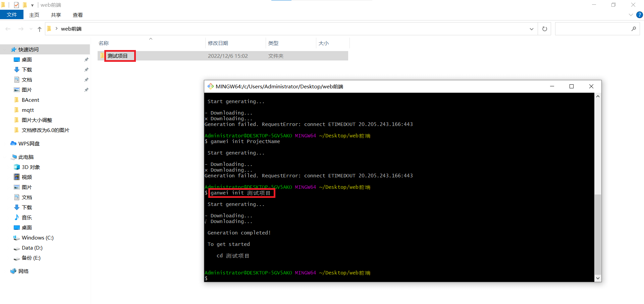The image size is (644, 304).
Task: Open the Help question mark icon
Action: click(639, 15)
